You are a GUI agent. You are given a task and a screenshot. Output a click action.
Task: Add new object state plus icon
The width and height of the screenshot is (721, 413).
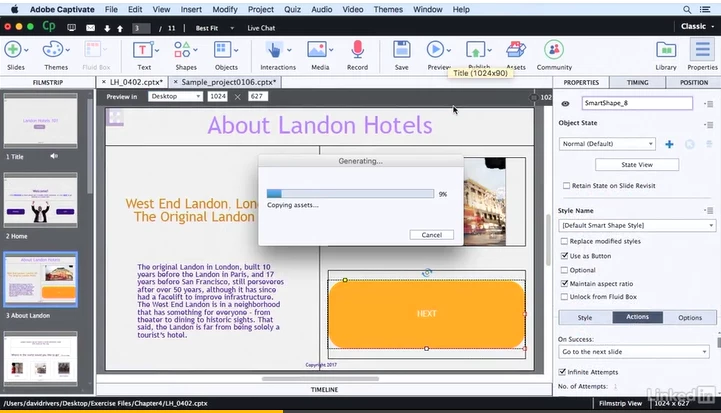[x=669, y=144]
